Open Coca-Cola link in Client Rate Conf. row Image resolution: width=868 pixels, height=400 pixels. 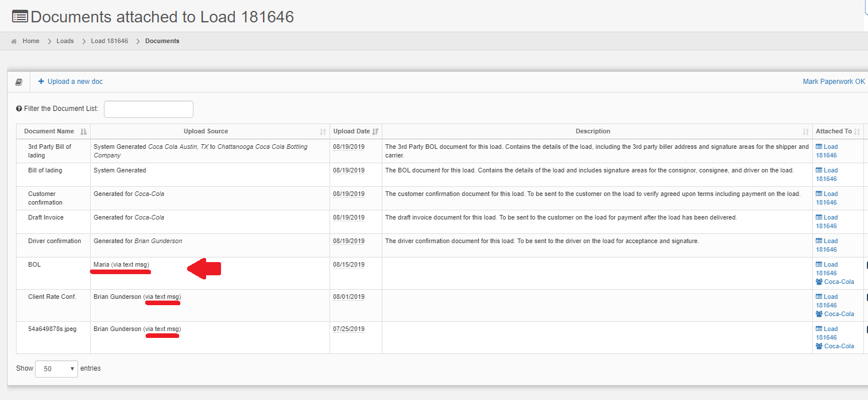835,314
